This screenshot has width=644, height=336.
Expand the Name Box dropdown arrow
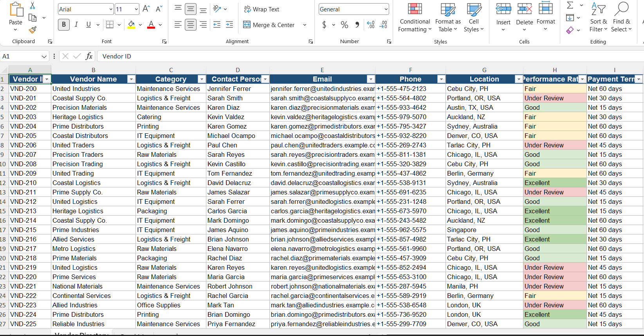[44, 56]
